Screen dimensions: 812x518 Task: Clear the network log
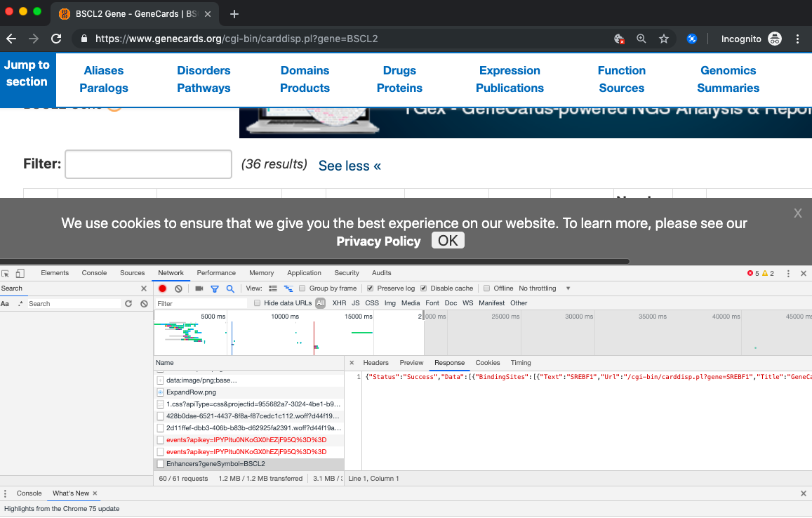coord(179,288)
